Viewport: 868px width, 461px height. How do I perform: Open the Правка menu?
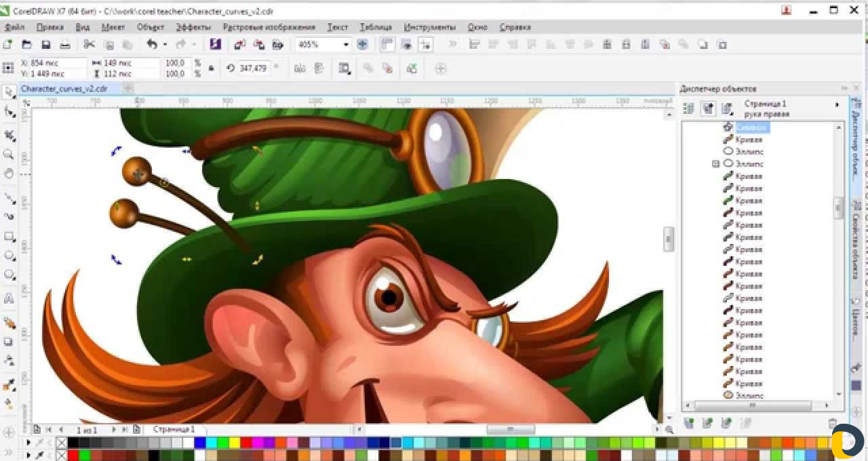pyautogui.click(x=50, y=27)
